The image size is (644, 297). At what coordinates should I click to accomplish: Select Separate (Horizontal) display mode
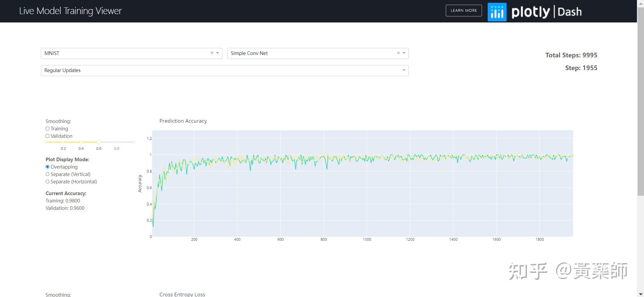pyautogui.click(x=47, y=182)
